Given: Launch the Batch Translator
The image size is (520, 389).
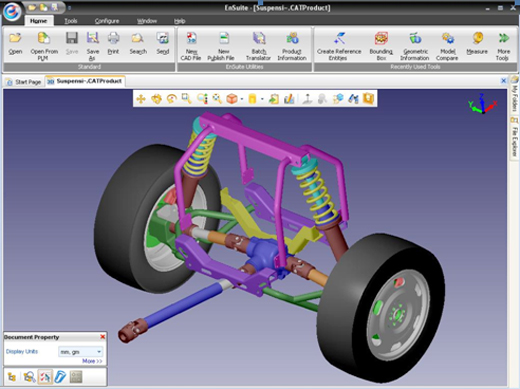Looking at the screenshot, I should pos(259,38).
